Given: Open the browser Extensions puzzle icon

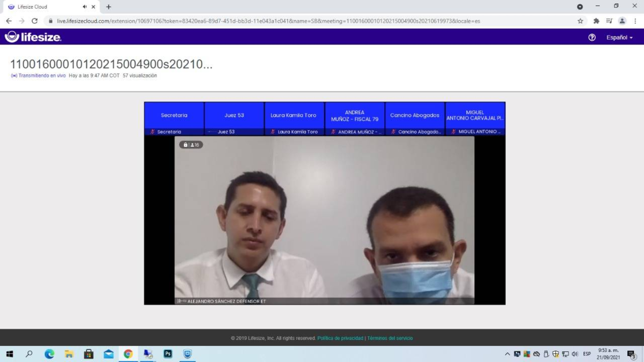Looking at the screenshot, I should (x=596, y=21).
